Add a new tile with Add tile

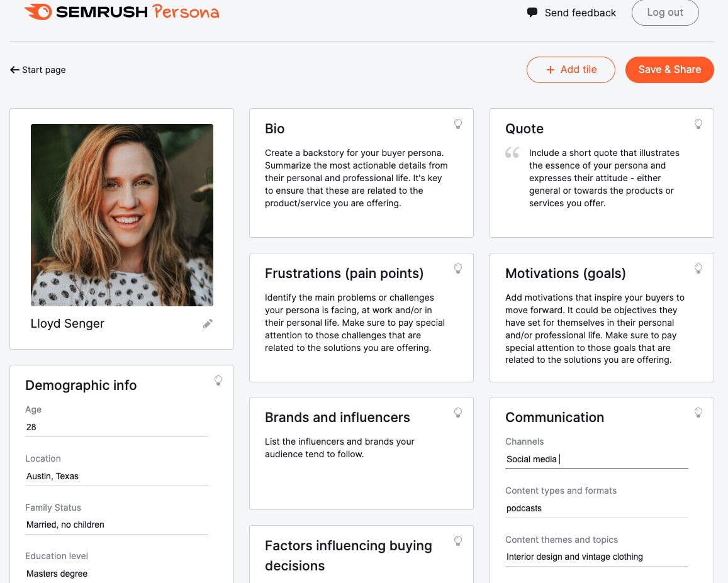tap(571, 69)
